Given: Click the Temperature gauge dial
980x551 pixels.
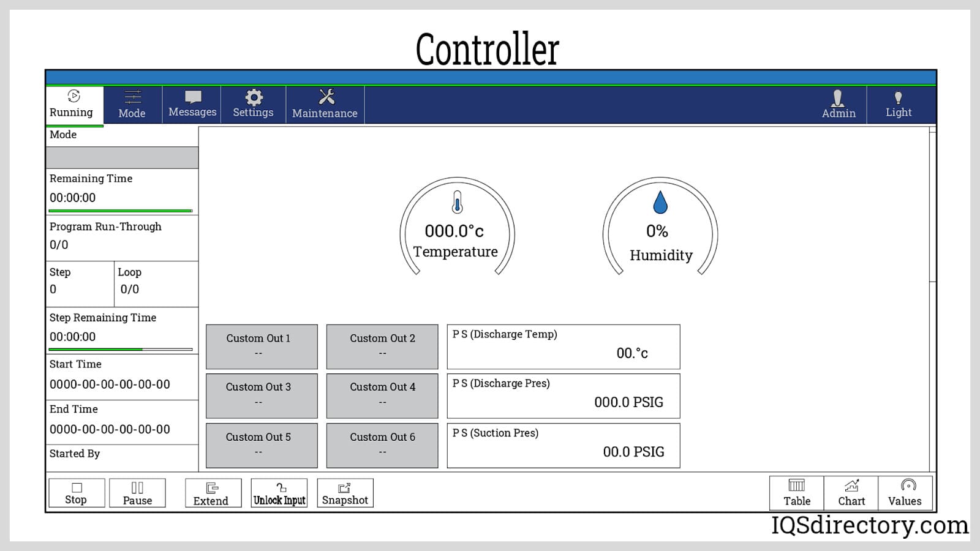Looking at the screenshot, I should (457, 228).
